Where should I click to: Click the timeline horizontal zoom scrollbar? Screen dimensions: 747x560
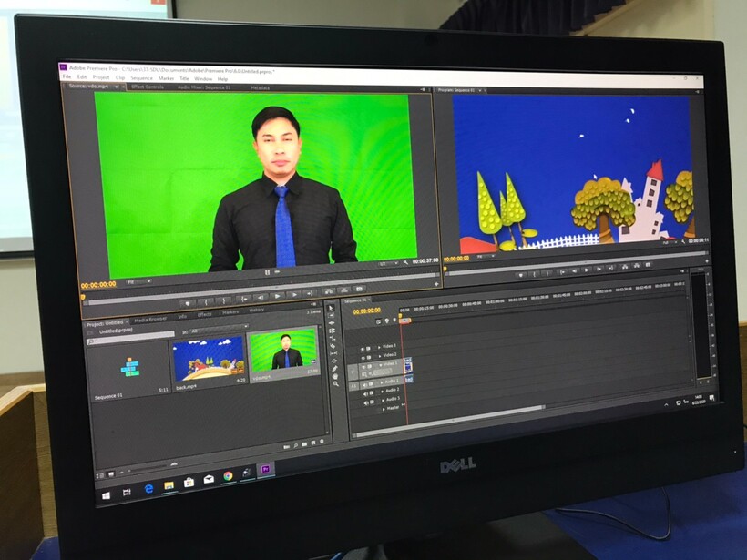pos(449,421)
